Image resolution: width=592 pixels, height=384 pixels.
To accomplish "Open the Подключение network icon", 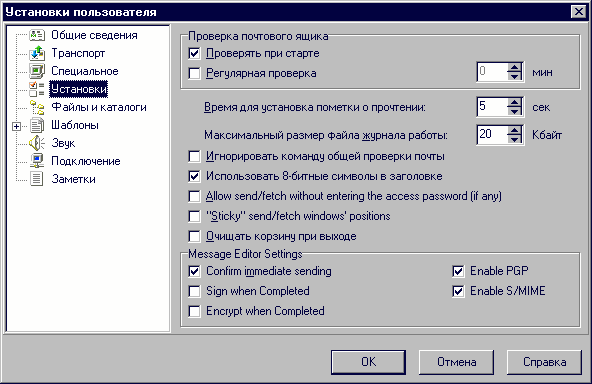I will [x=37, y=161].
